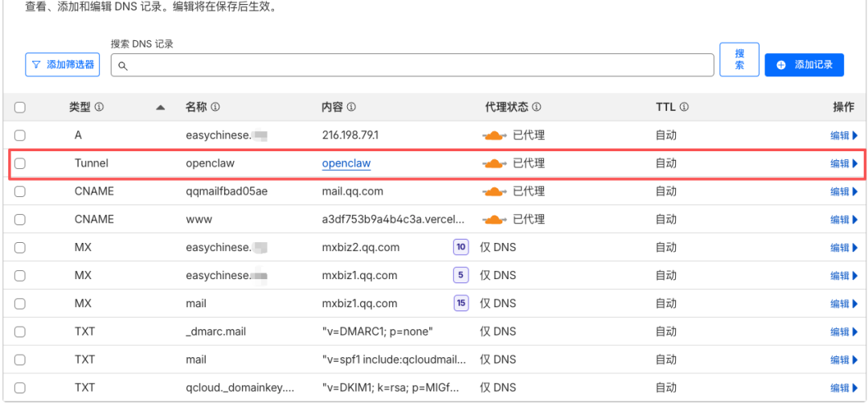The width and height of the screenshot is (868, 403).
Task: Click priority badge 10 on mxbiz2.qq.com row
Action: (461, 247)
